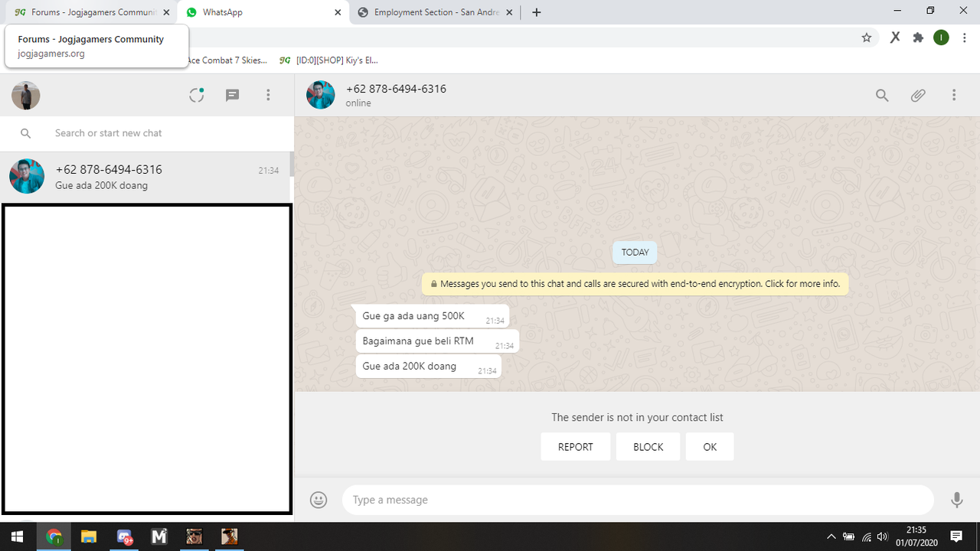Select last bubble 'Gue ada 200K doang'
This screenshot has height=551, width=980.
pyautogui.click(x=429, y=366)
